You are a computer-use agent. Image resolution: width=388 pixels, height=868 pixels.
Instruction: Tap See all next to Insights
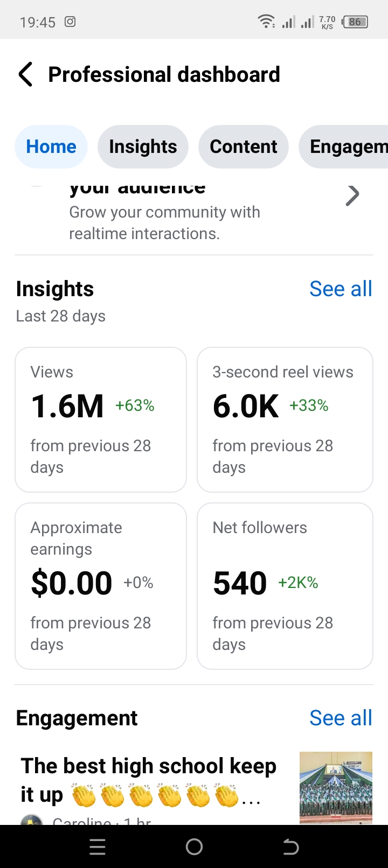pyautogui.click(x=341, y=289)
